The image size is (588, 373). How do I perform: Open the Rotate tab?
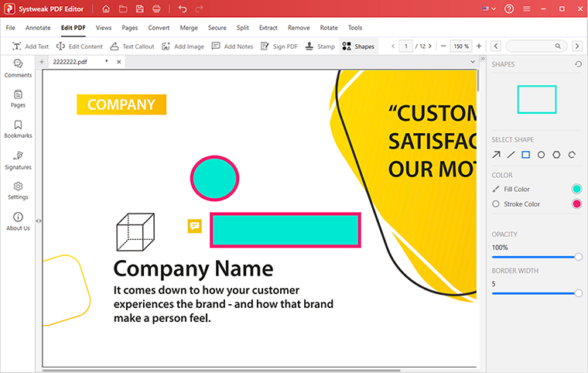(329, 28)
